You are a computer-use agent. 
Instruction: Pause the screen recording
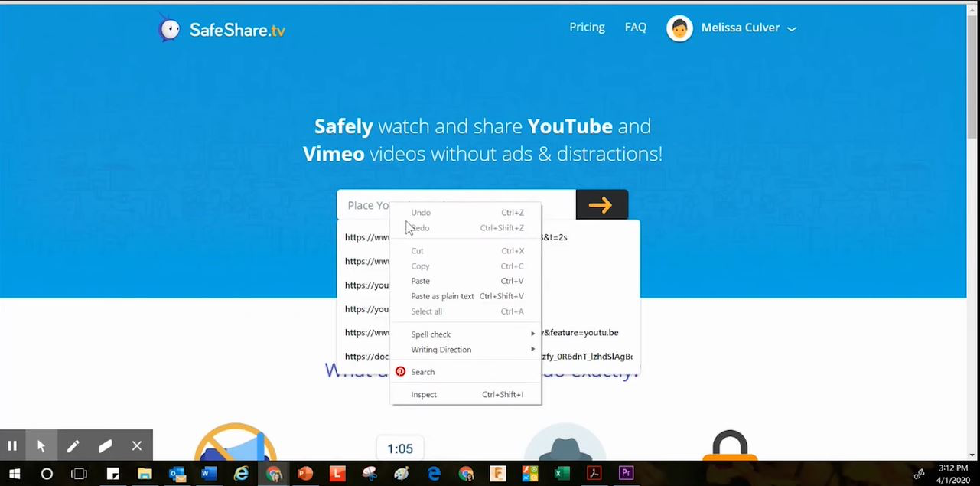click(x=12, y=445)
